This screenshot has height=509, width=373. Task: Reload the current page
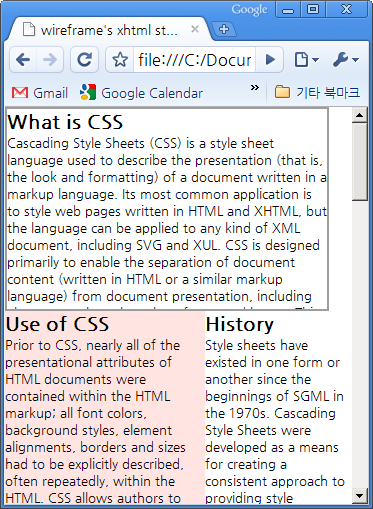pos(85,60)
